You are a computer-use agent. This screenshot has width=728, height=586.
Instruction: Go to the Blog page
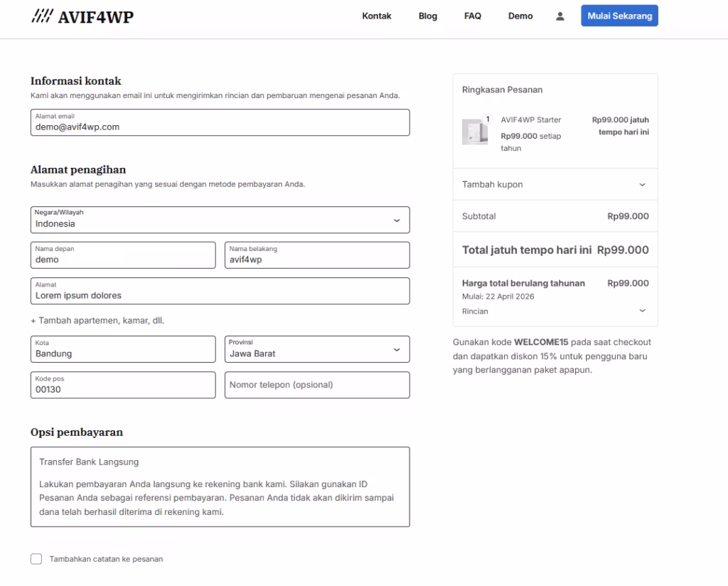tap(427, 16)
